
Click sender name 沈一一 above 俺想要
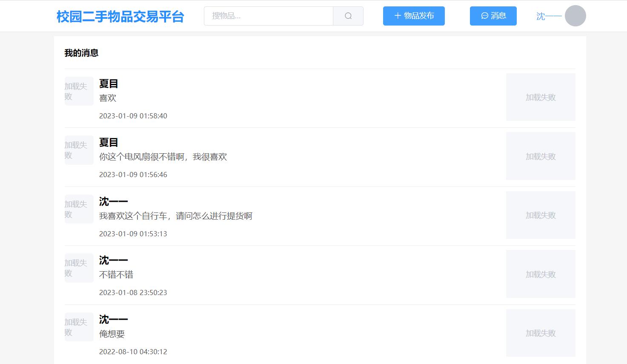point(113,319)
